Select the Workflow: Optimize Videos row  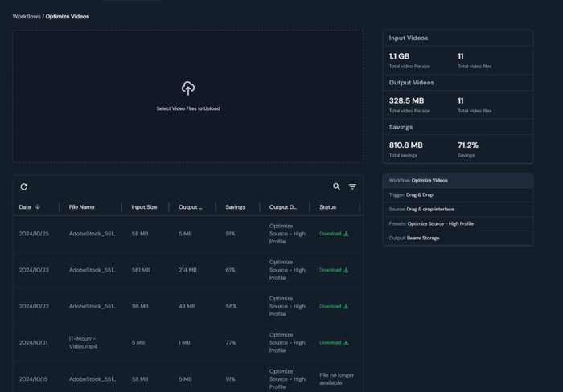point(457,181)
